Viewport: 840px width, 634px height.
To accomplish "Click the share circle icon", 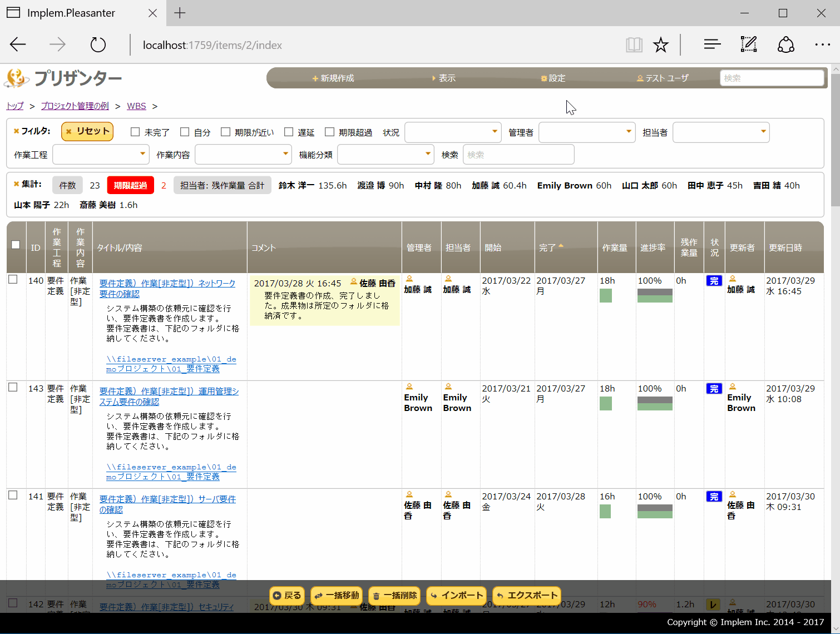I will 786,44.
